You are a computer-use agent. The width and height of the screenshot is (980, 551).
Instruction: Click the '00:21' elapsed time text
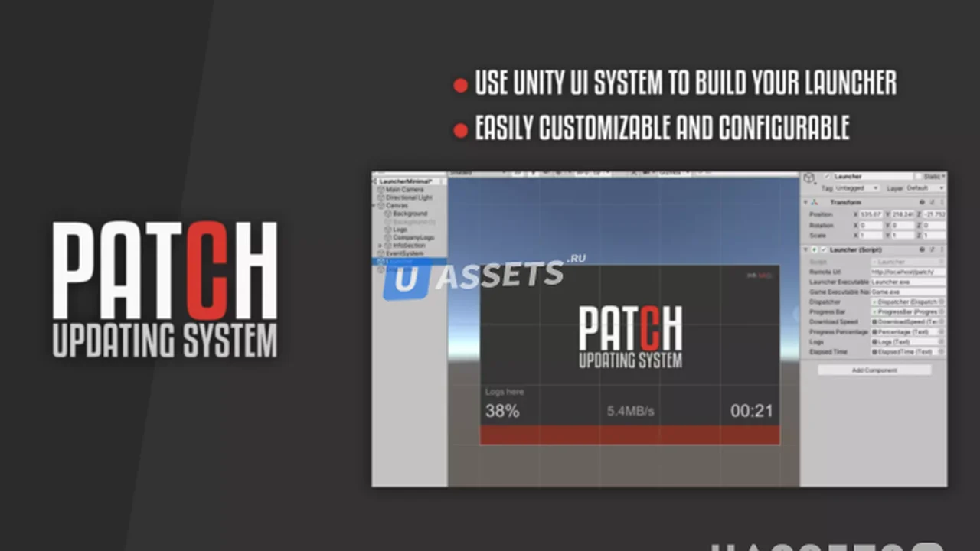click(x=751, y=411)
